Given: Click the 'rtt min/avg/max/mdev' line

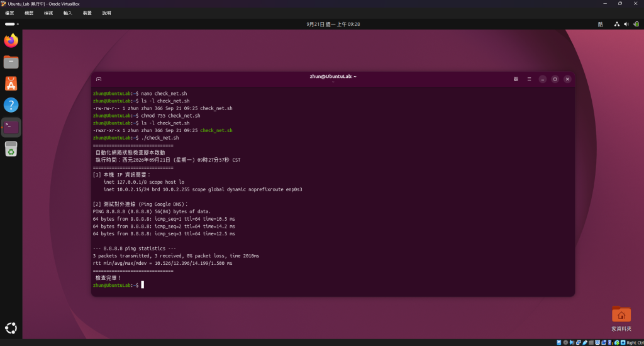Looking at the screenshot, I should pyautogui.click(x=163, y=264).
